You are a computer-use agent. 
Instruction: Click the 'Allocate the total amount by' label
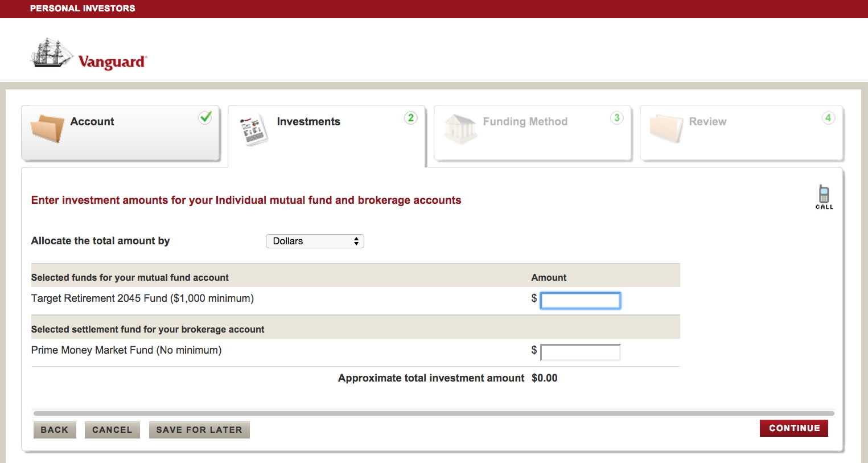pyautogui.click(x=101, y=241)
